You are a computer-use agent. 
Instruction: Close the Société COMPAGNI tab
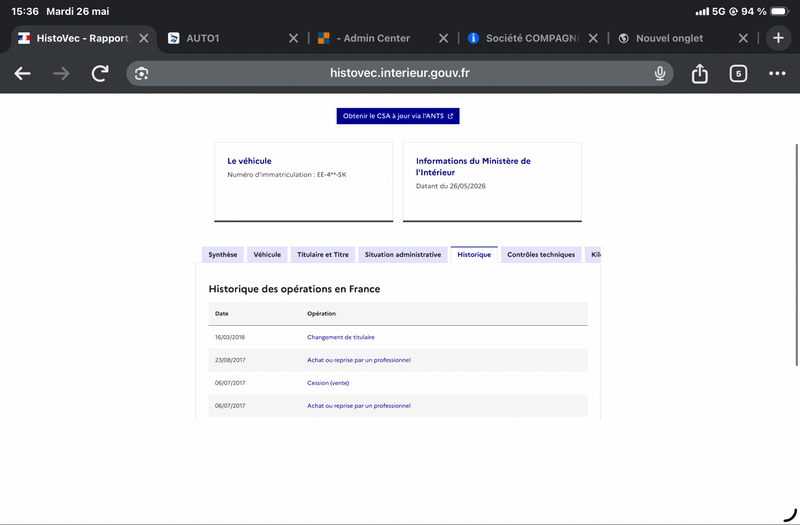coord(593,38)
